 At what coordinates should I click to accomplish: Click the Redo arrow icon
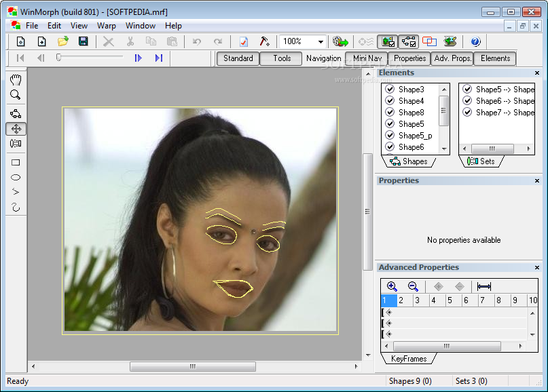click(218, 42)
